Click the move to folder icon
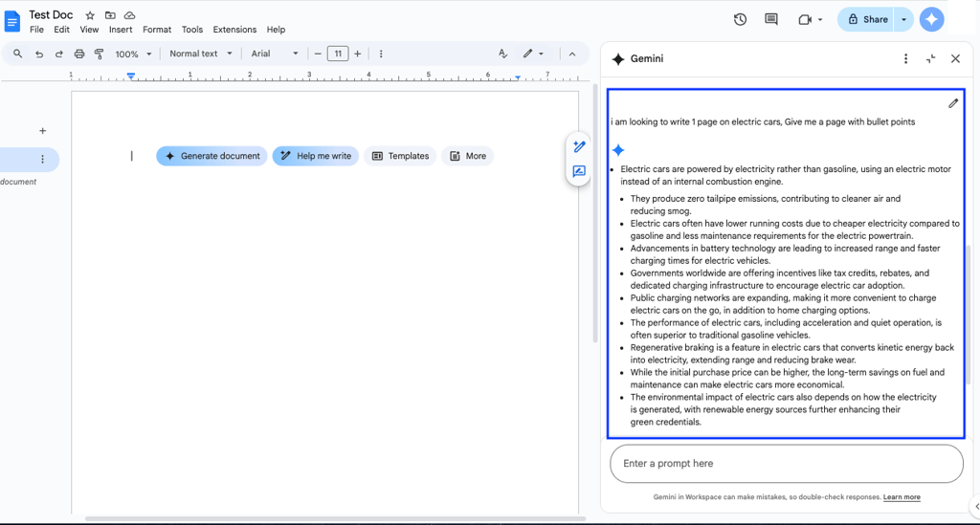This screenshot has width=980, height=525. (110, 15)
